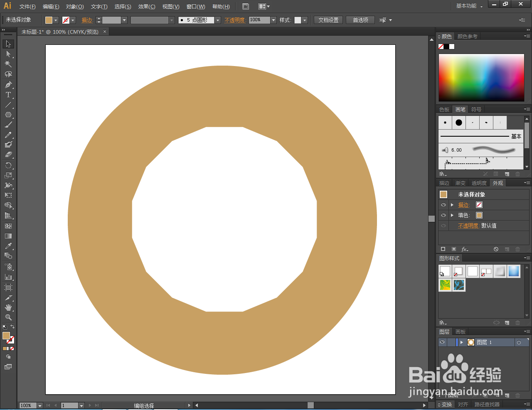The width and height of the screenshot is (532, 410).
Task: Toggle visibility of 填色 appearance attribute
Action: [x=443, y=215]
